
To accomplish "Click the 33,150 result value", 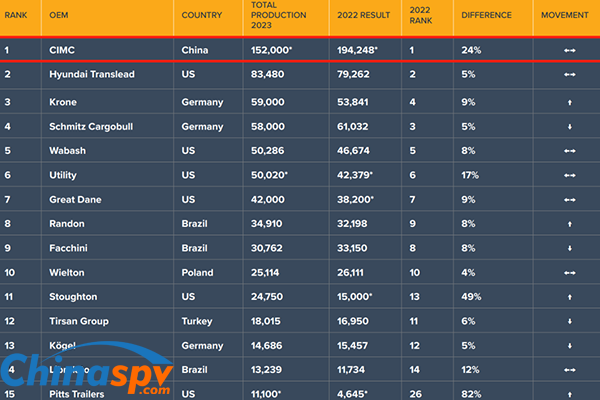I will [352, 248].
